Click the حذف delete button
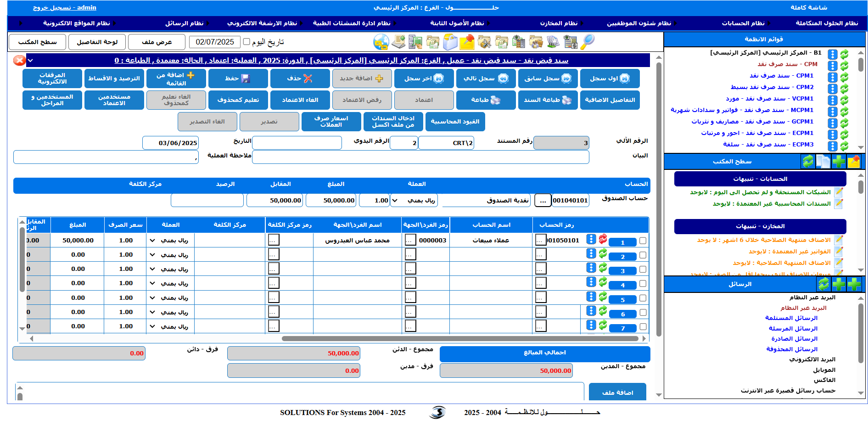 (300, 79)
